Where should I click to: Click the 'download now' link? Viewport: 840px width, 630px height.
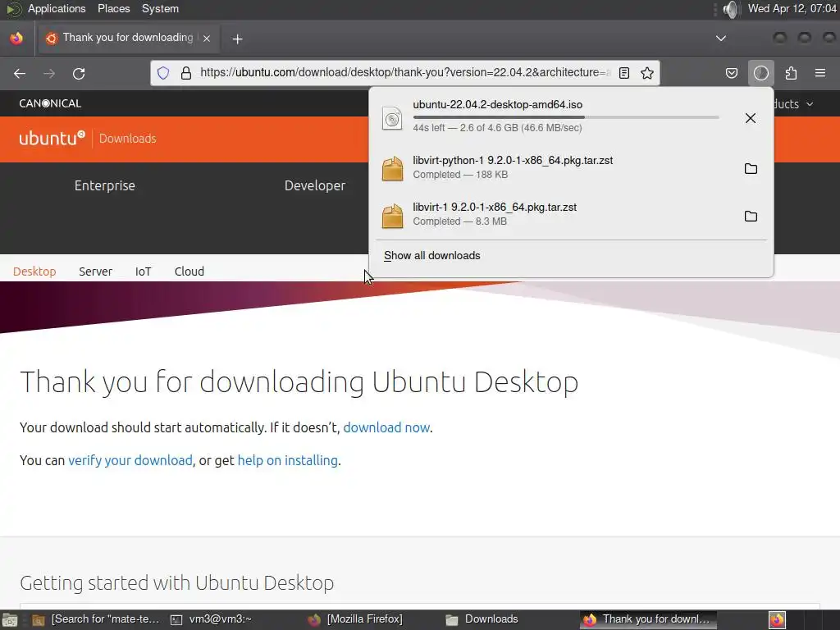(386, 427)
